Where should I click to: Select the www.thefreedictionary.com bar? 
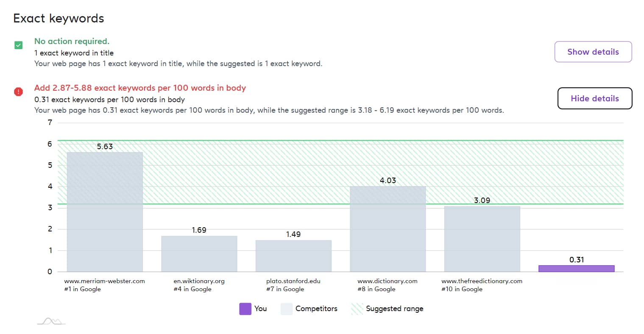point(482,239)
